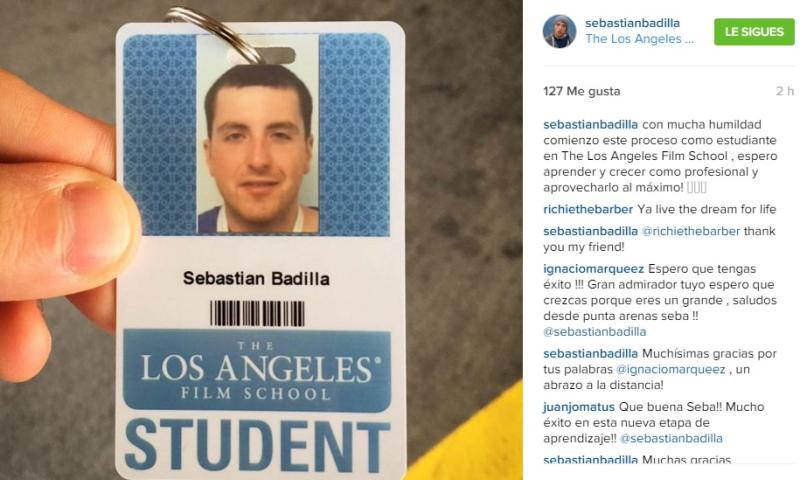The image size is (800, 480).
Task: Click the barcode on the ID card image
Action: (x=257, y=313)
